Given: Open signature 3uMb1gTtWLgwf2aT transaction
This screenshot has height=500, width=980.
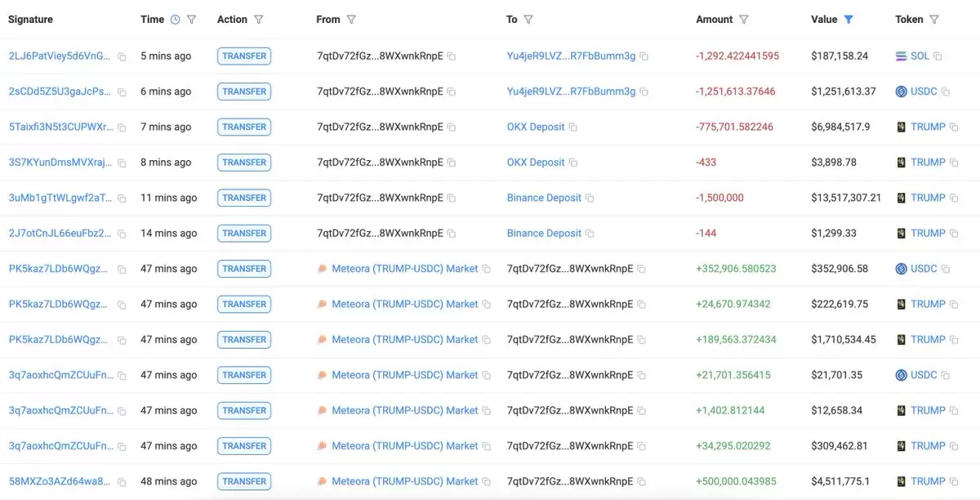Looking at the screenshot, I should coord(61,198).
